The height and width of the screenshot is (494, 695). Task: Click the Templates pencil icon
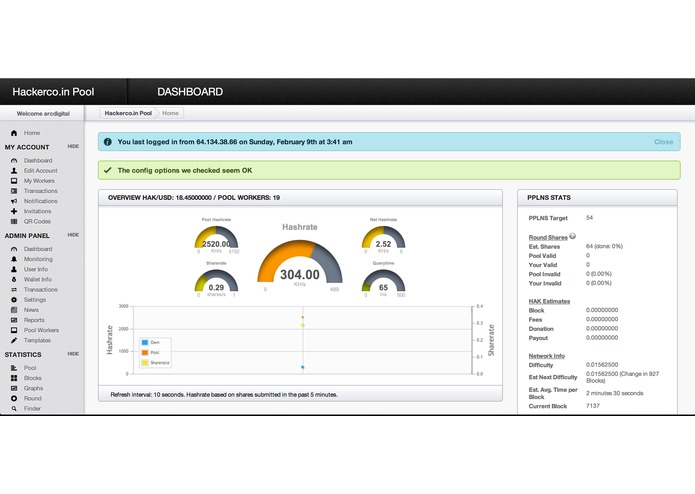14,341
